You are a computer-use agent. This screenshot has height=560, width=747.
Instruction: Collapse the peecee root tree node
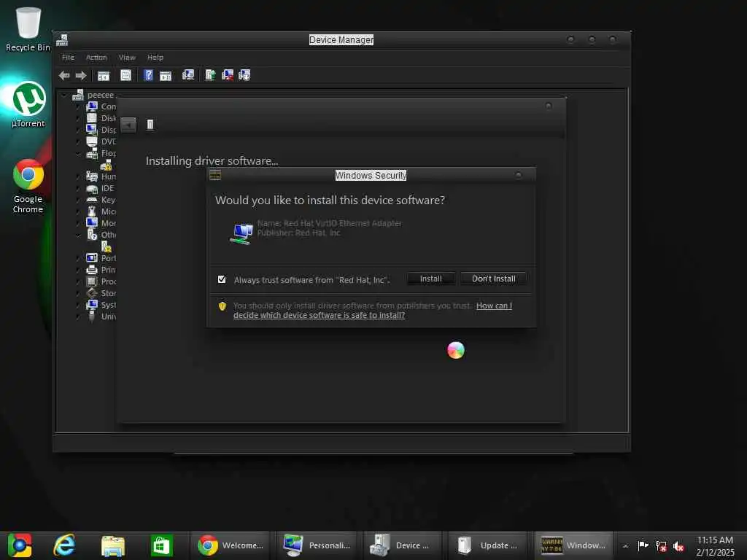pyautogui.click(x=64, y=96)
